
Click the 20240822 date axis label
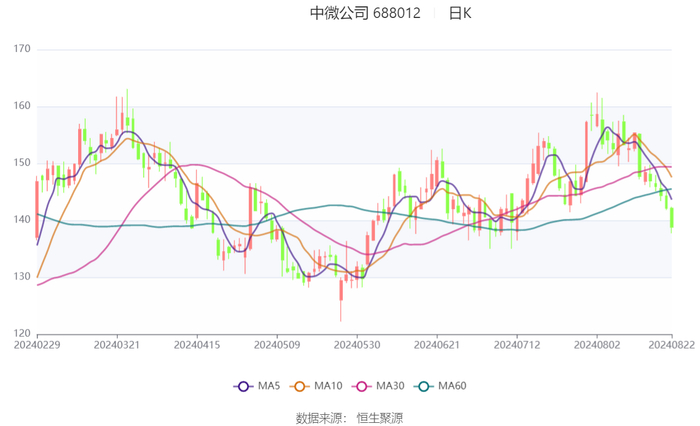coord(671,345)
